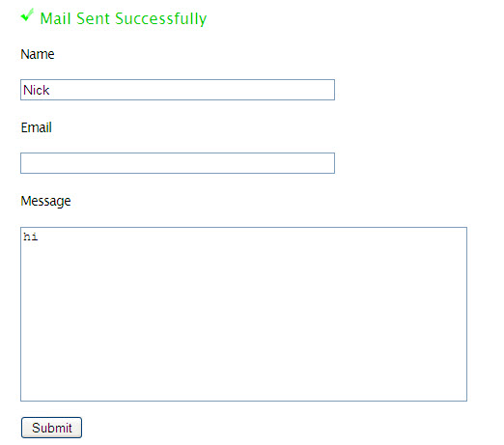504x445 pixels.
Task: Place cursor on the "Nick" text
Action: click(37, 90)
